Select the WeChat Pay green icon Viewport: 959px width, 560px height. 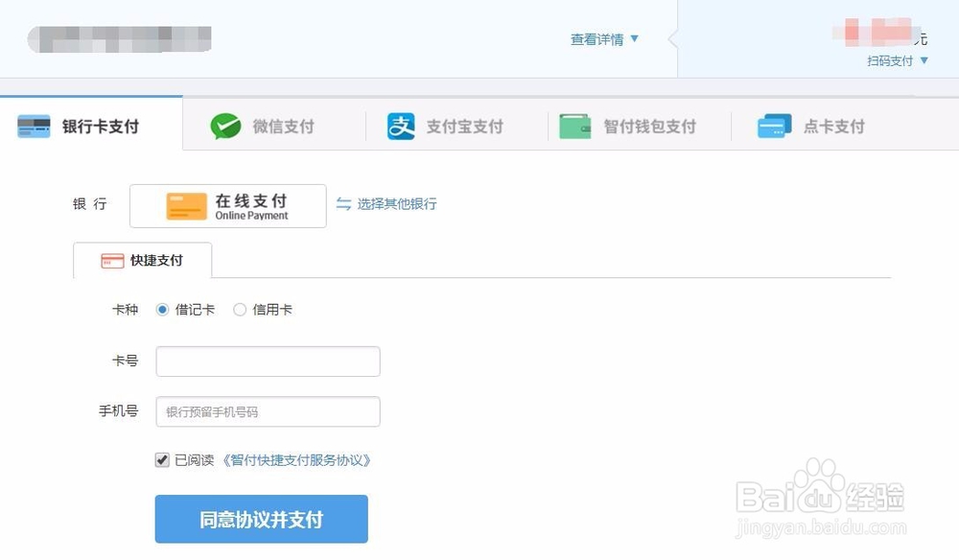pos(224,125)
